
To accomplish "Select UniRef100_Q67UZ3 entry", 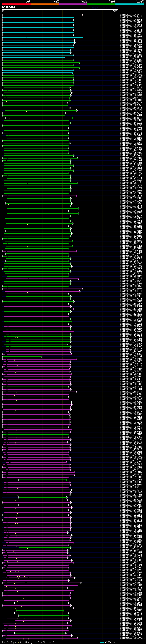I will [x=131, y=27].
